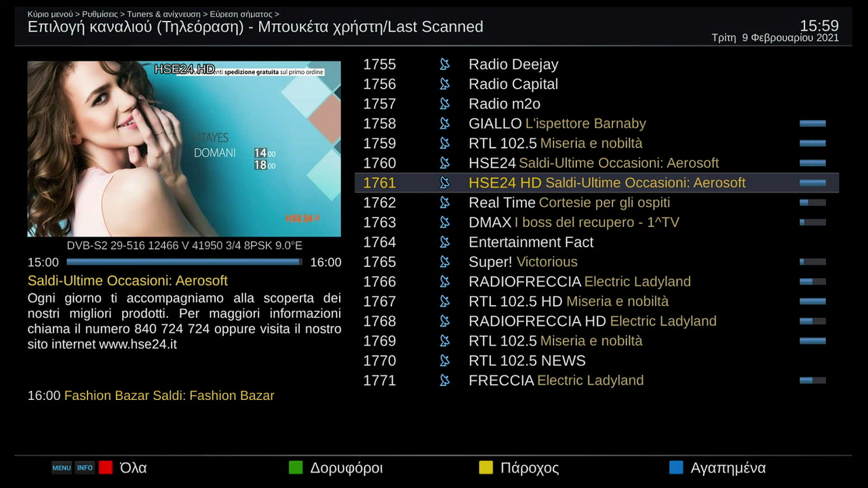Click satellite icon on row 1769

[445, 340]
